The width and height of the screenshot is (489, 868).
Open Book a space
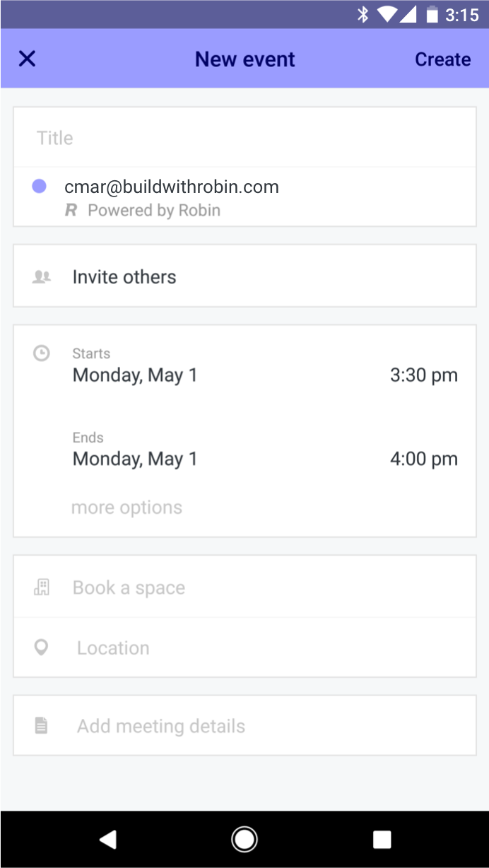pyautogui.click(x=129, y=588)
